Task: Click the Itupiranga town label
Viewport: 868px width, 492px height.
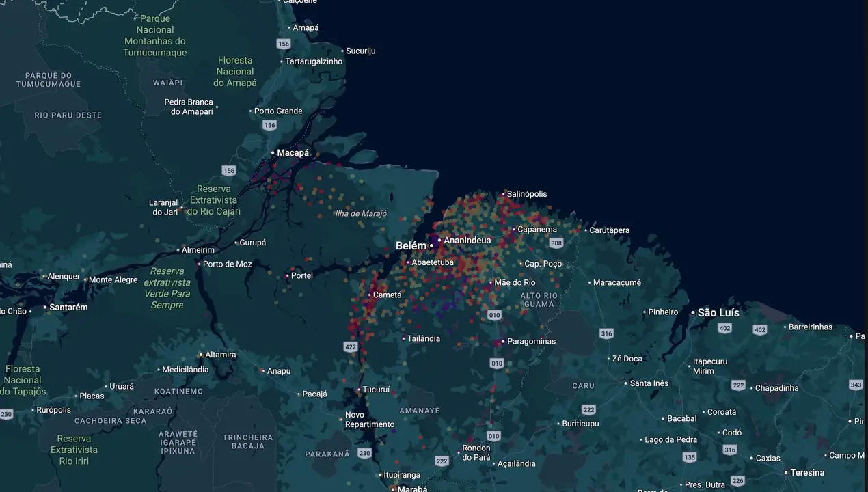Action: pos(402,475)
